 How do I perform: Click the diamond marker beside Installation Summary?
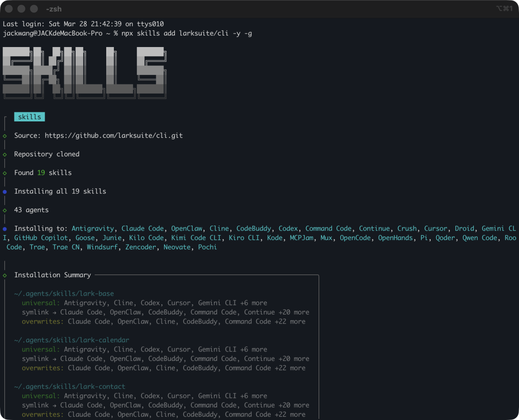click(x=5, y=276)
